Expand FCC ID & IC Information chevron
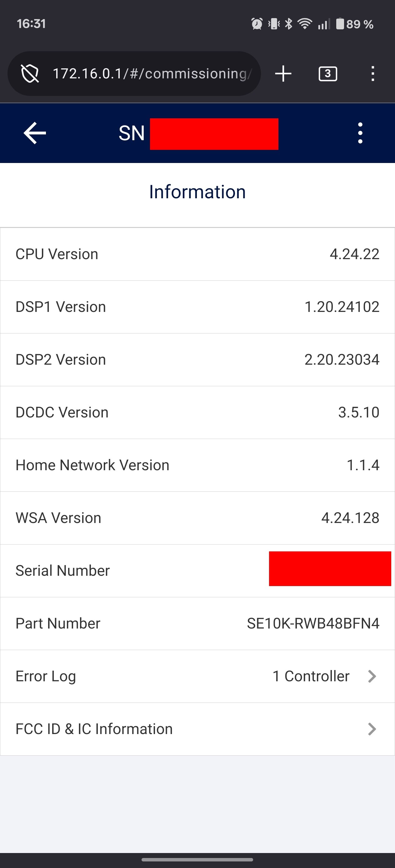Image resolution: width=395 pixels, height=868 pixels. 372,729
